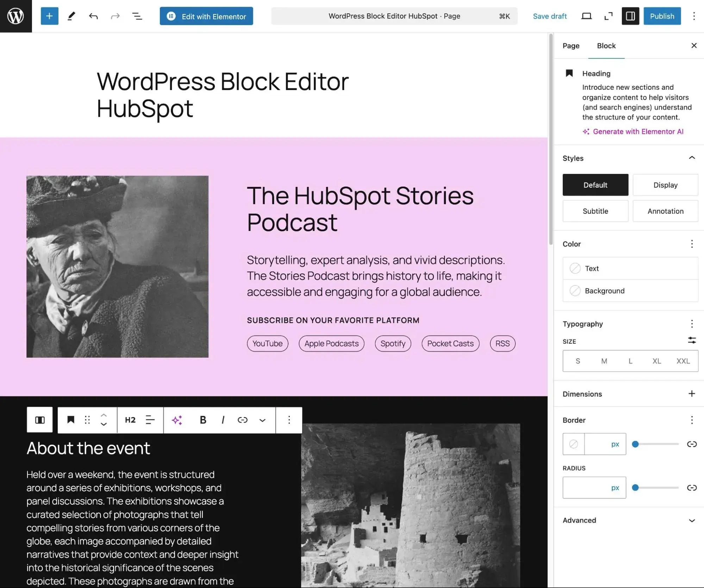Open the Document Overview list view
Image resolution: width=704 pixels, height=588 pixels.
tap(137, 16)
